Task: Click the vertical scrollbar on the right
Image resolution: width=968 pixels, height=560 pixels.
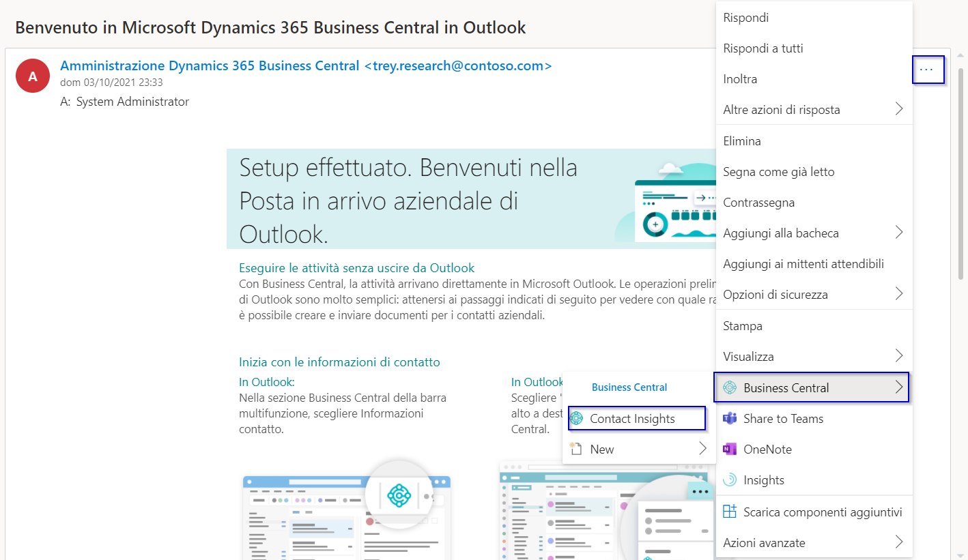Action: point(960,174)
